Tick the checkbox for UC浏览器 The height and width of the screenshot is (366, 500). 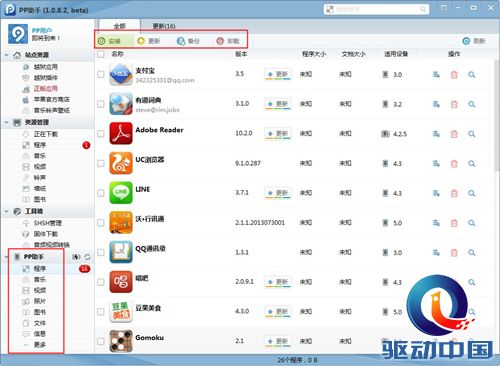101,163
